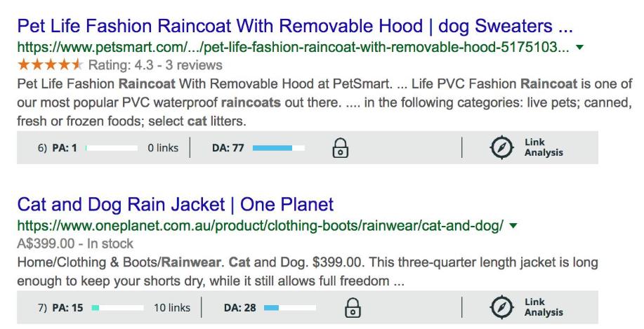Image resolution: width=644 pixels, height=329 pixels.
Task: Click the green oneplanet.com.au product URL
Action: pos(260,226)
